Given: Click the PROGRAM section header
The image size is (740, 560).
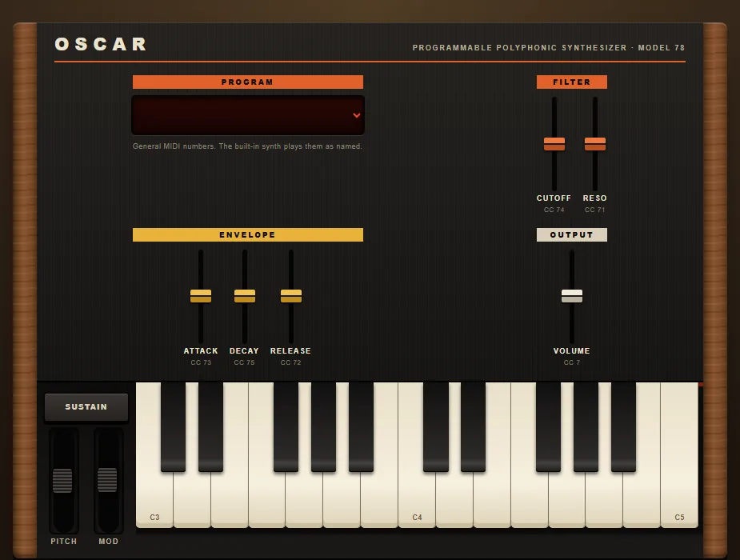Looking at the screenshot, I should click(248, 82).
